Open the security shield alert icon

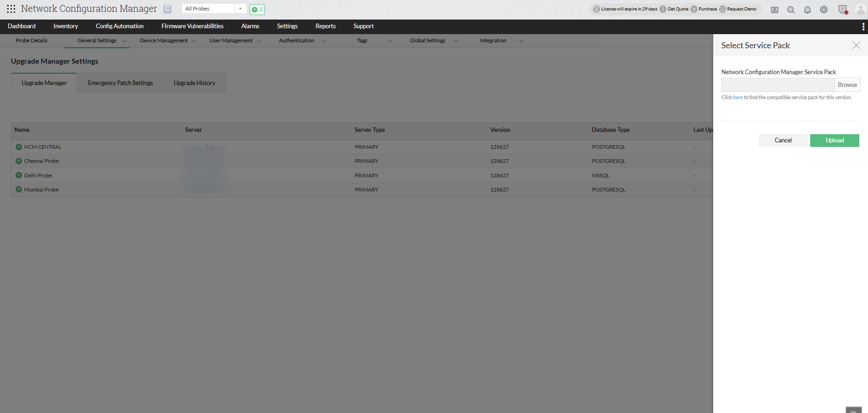843,10
